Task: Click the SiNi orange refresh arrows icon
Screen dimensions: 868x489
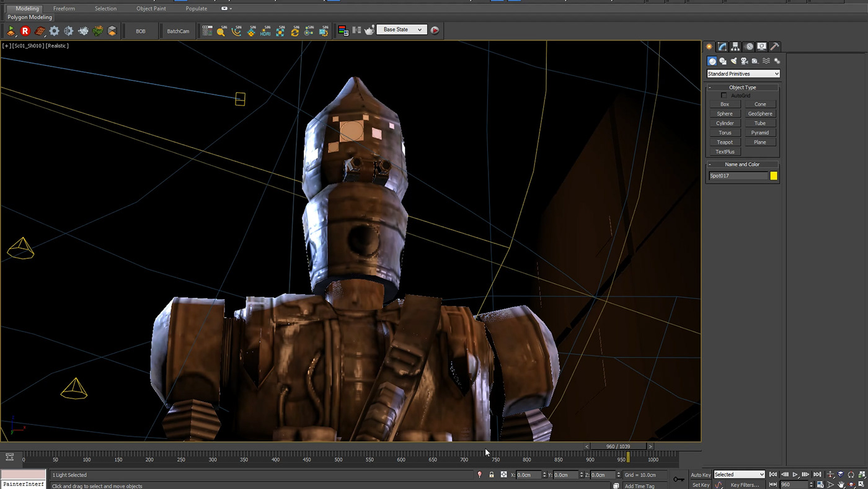Action: [x=295, y=30]
